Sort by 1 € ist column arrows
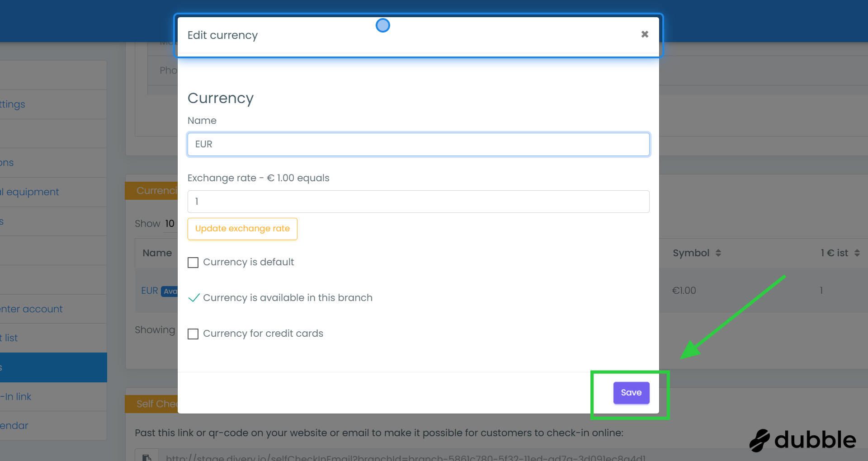Image resolution: width=868 pixels, height=461 pixels. [x=857, y=253]
